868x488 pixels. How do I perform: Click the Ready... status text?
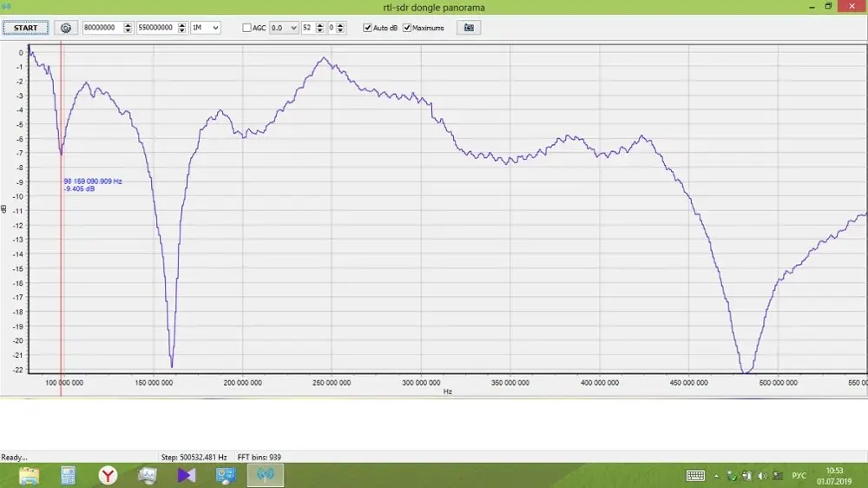15,457
